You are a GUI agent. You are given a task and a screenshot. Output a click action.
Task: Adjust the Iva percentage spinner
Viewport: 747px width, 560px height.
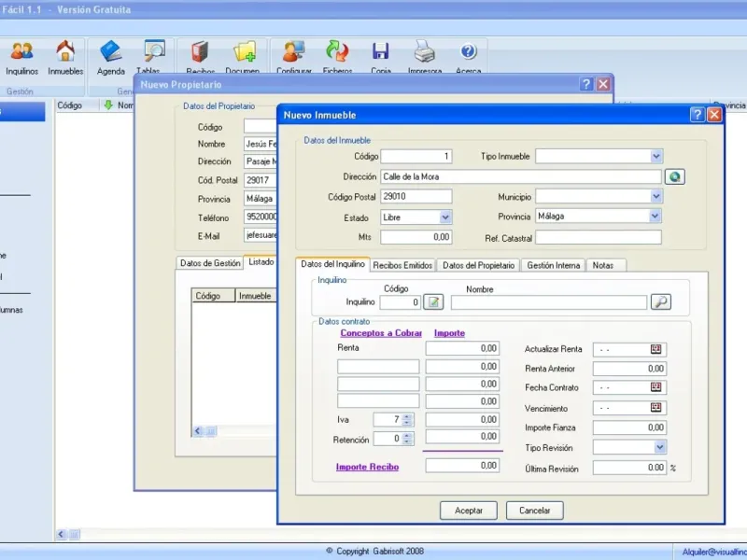(406, 419)
